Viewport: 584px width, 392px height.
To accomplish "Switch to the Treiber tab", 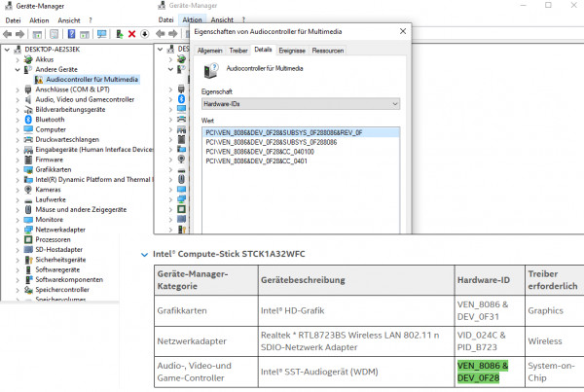I will [238, 51].
